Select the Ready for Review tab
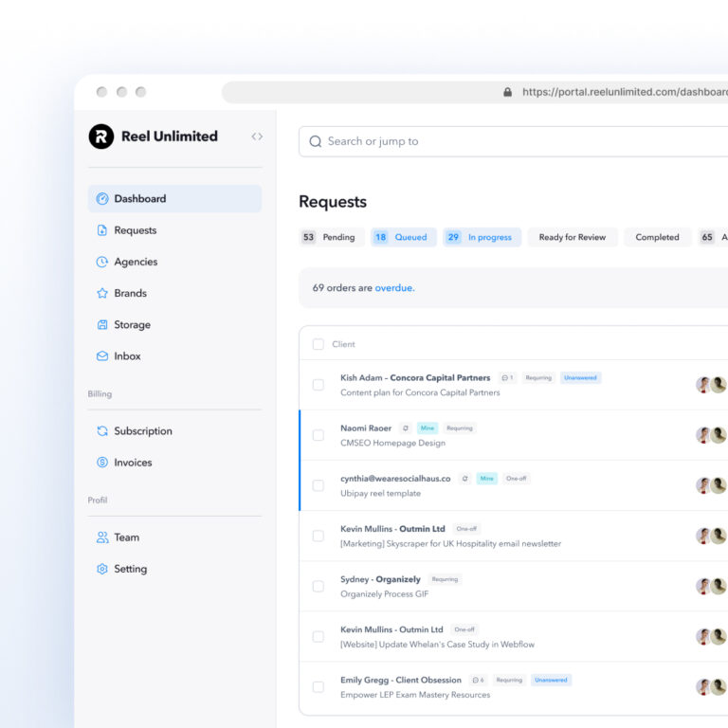728x728 pixels. click(572, 237)
